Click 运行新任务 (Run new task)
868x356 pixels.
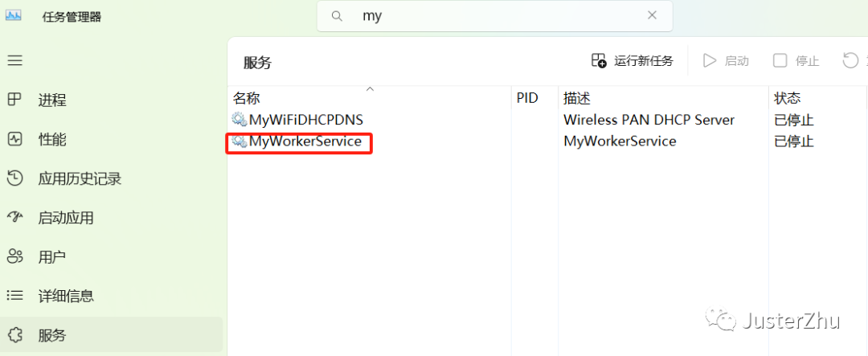point(633,61)
